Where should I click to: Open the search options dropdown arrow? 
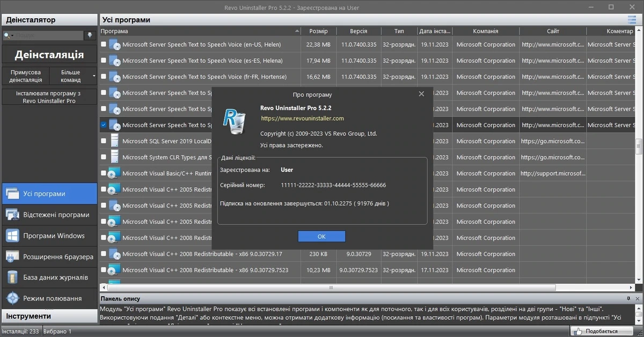(x=13, y=36)
